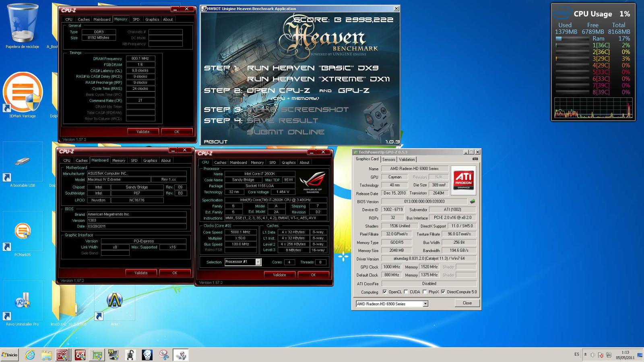Screen dimensions: 644x362
Task: Show hidden tray icons arrow
Action: pos(585,355)
